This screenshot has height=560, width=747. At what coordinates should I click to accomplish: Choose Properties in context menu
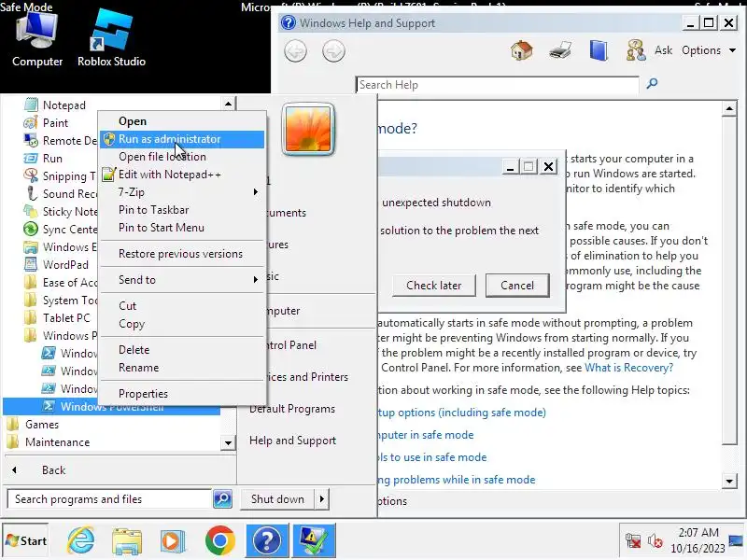[182, 393]
